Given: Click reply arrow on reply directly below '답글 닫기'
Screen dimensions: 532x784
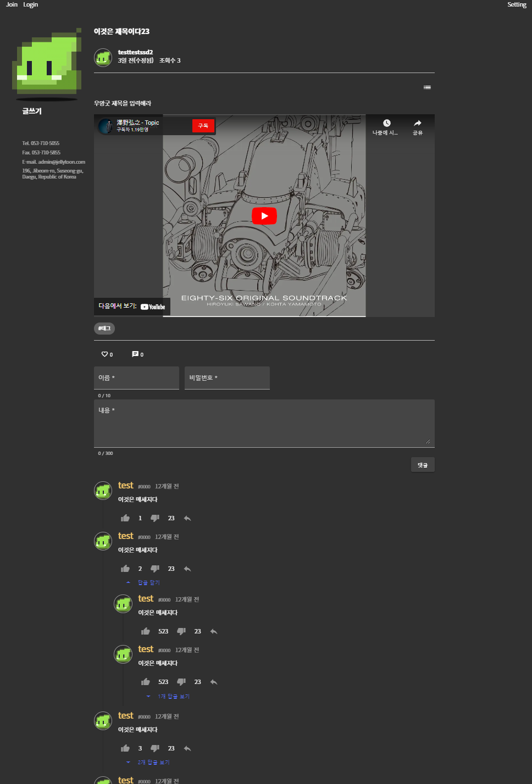Looking at the screenshot, I should click(214, 631).
